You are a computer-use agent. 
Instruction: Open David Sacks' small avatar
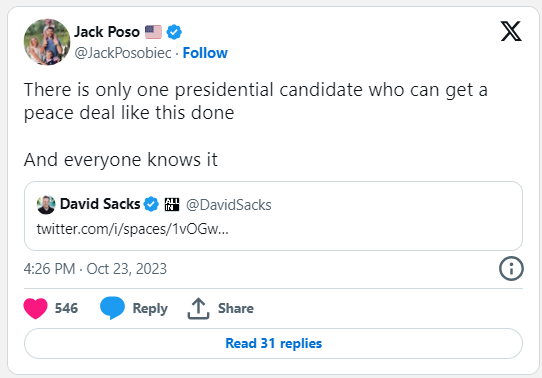[x=46, y=205]
